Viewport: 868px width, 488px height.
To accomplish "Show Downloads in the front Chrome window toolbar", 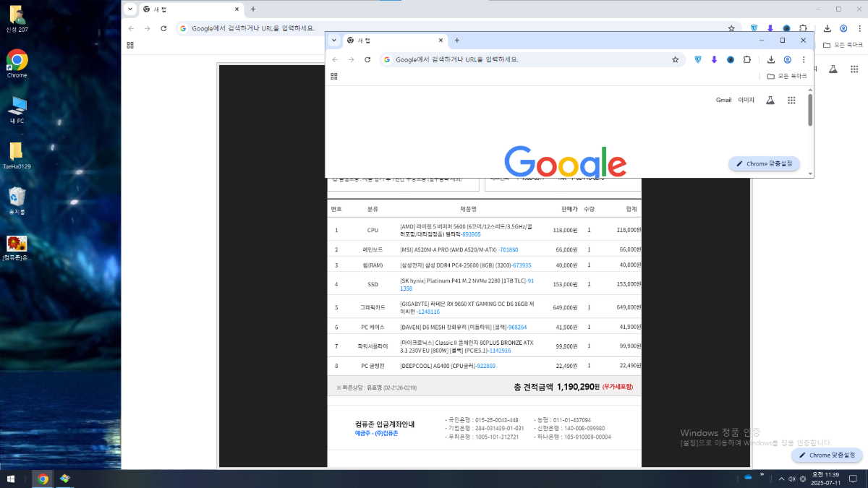I will [x=771, y=60].
